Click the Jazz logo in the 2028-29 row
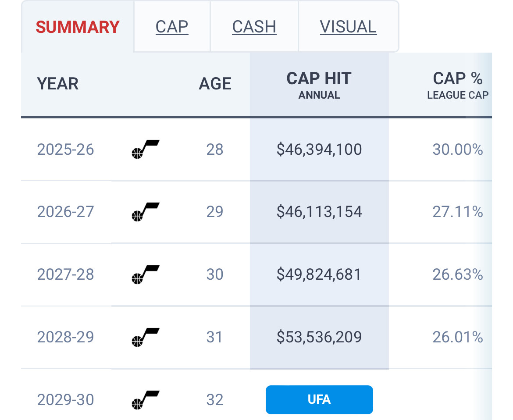 coord(146,337)
